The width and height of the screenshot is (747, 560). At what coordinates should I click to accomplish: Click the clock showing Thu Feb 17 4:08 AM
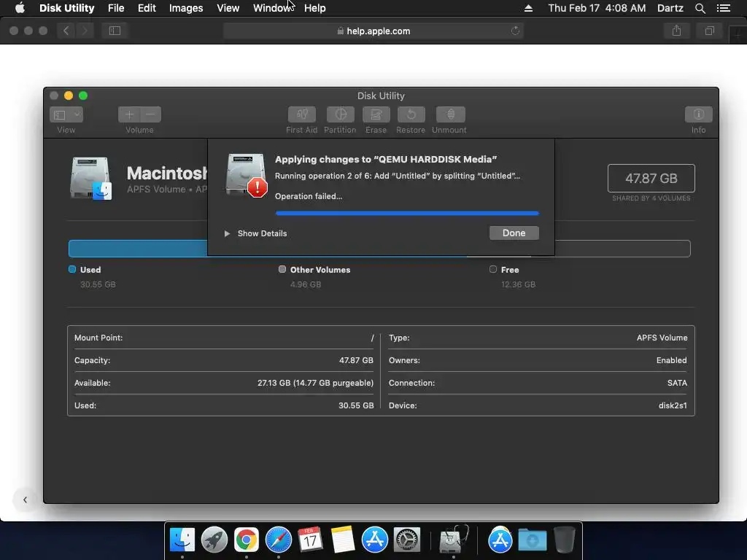[597, 8]
